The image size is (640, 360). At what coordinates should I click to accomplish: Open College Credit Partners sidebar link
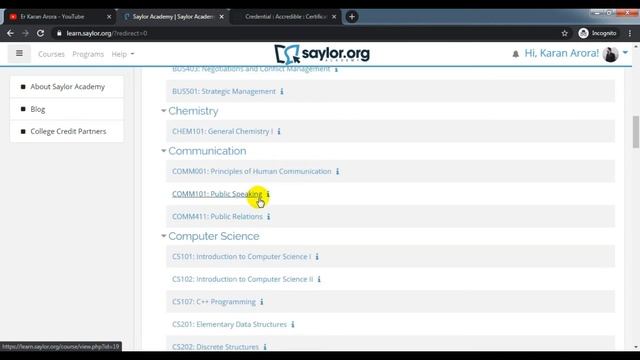68,131
